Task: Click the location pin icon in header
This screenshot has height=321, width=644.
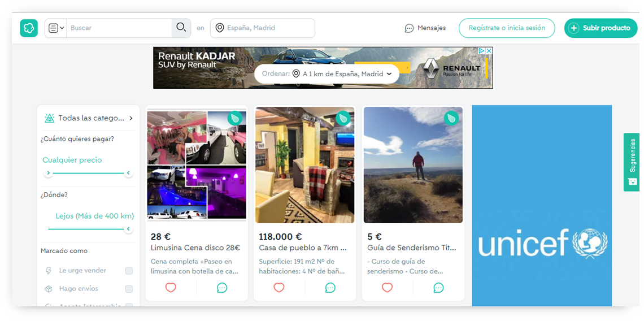Action: (220, 28)
